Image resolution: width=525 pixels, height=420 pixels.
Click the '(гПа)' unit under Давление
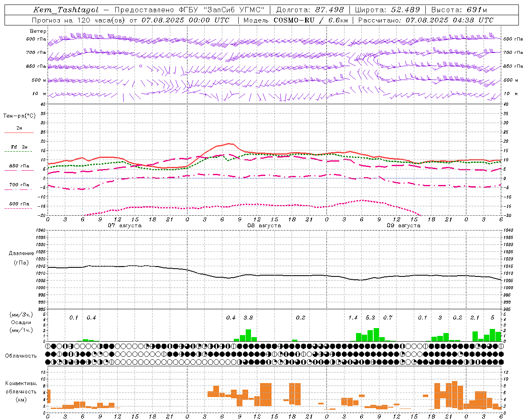coord(21,262)
